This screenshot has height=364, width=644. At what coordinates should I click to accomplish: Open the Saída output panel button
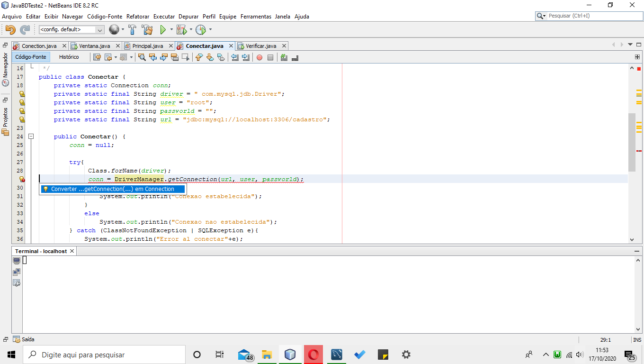click(x=24, y=339)
